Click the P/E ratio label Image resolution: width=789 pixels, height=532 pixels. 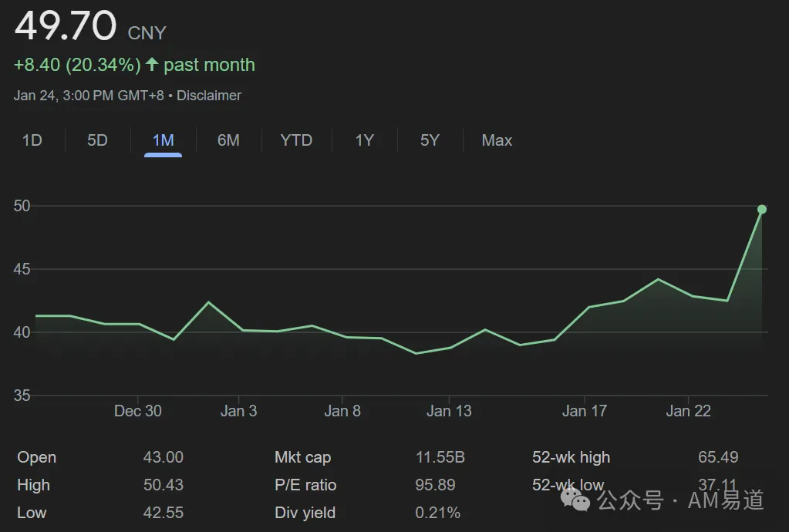[305, 485]
